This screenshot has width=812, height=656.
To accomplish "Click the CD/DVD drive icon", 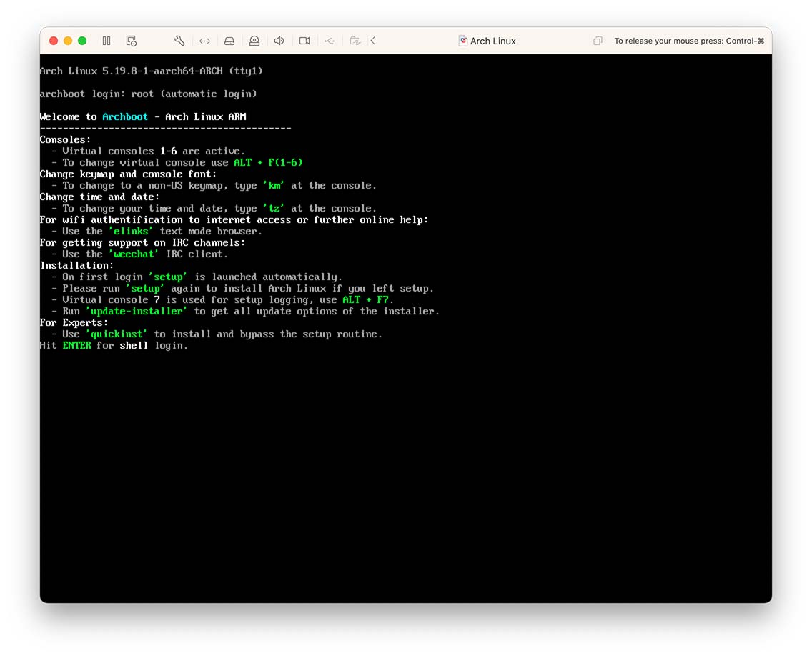I will [x=254, y=41].
